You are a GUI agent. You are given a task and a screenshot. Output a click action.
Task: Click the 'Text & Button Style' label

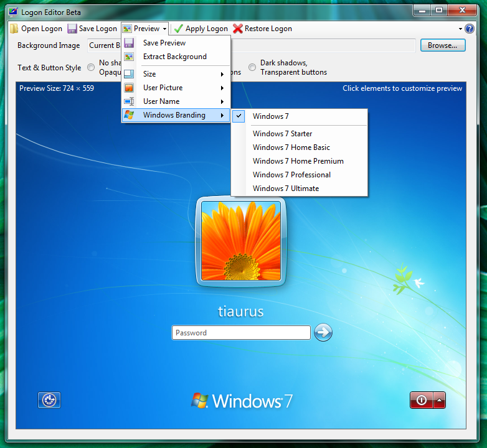pyautogui.click(x=49, y=68)
